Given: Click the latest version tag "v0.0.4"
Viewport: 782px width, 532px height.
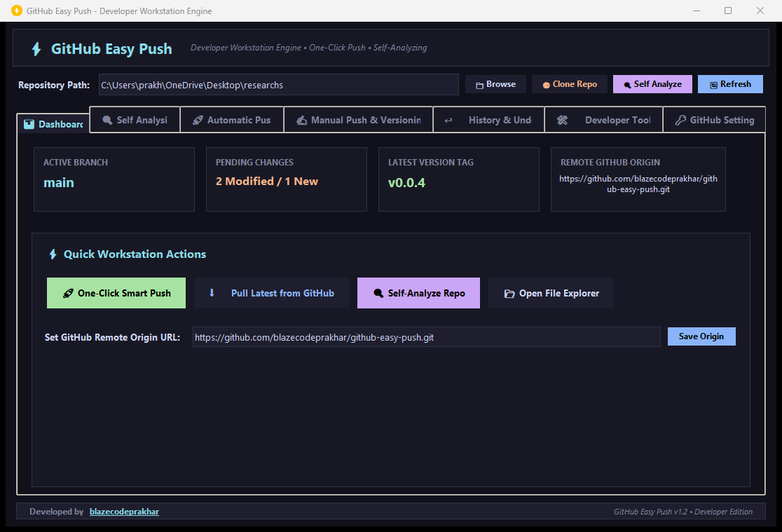Looking at the screenshot, I should [x=406, y=183].
